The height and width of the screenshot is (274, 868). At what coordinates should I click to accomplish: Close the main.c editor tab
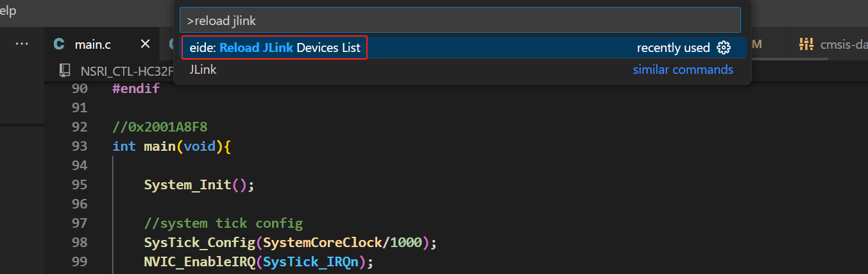pyautogui.click(x=146, y=44)
